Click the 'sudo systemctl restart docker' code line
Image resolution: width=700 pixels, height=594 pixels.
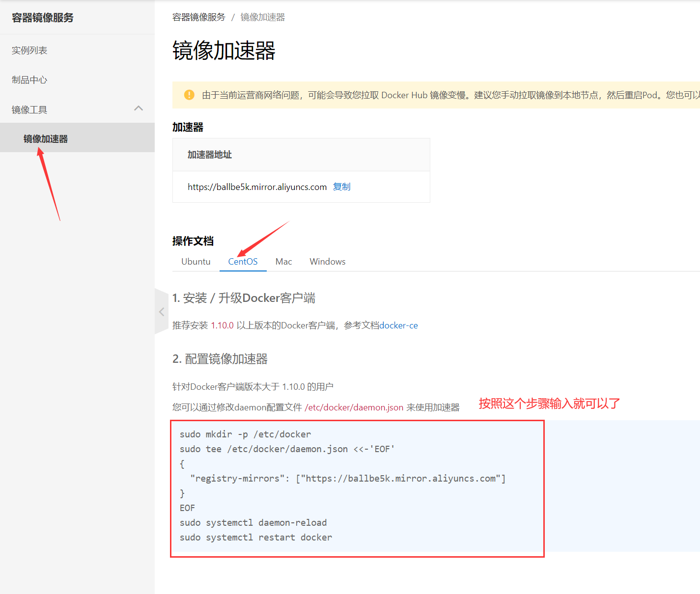point(256,538)
